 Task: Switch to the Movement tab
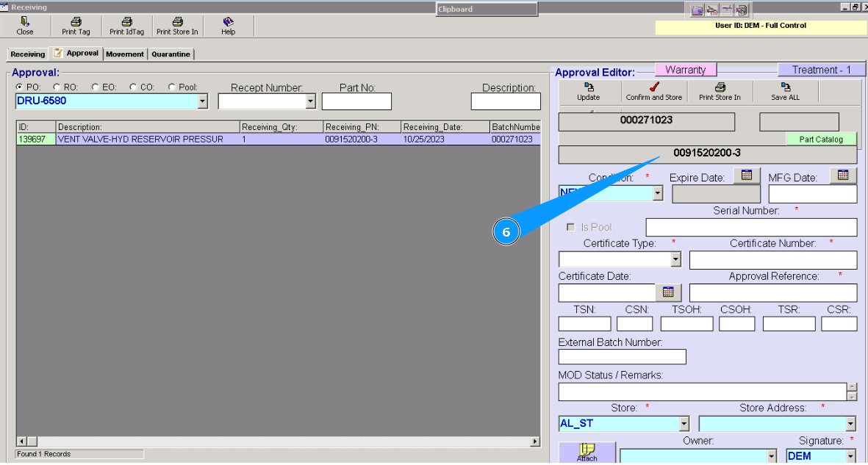124,54
